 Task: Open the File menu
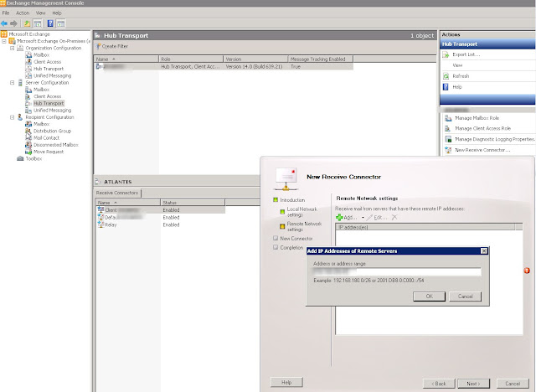6,13
